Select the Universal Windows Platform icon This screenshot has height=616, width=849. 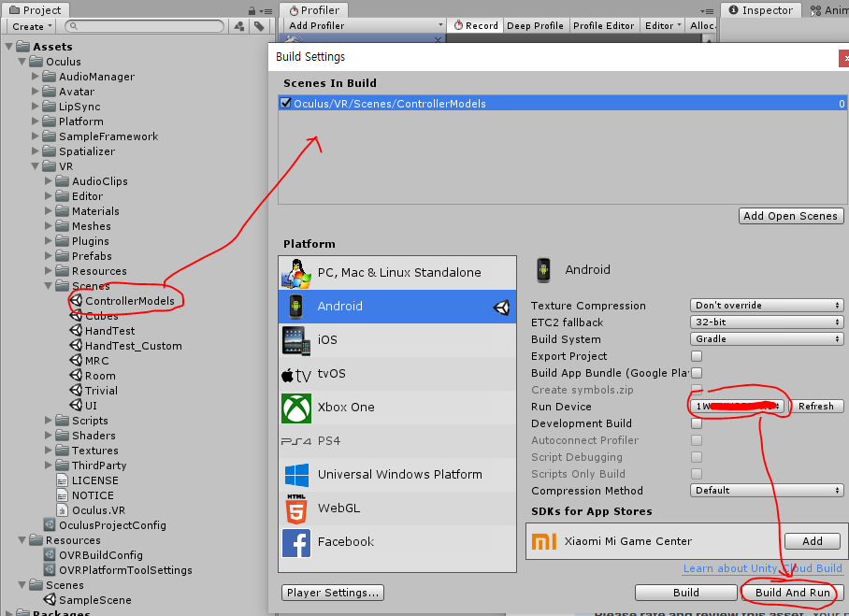tap(296, 475)
